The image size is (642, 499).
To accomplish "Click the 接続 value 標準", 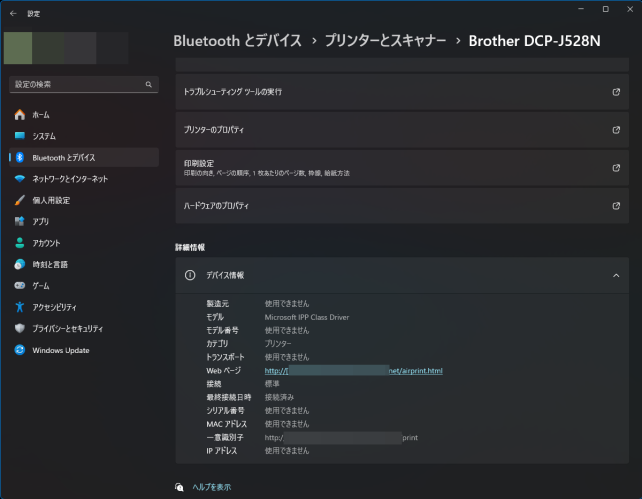I will (272, 384).
